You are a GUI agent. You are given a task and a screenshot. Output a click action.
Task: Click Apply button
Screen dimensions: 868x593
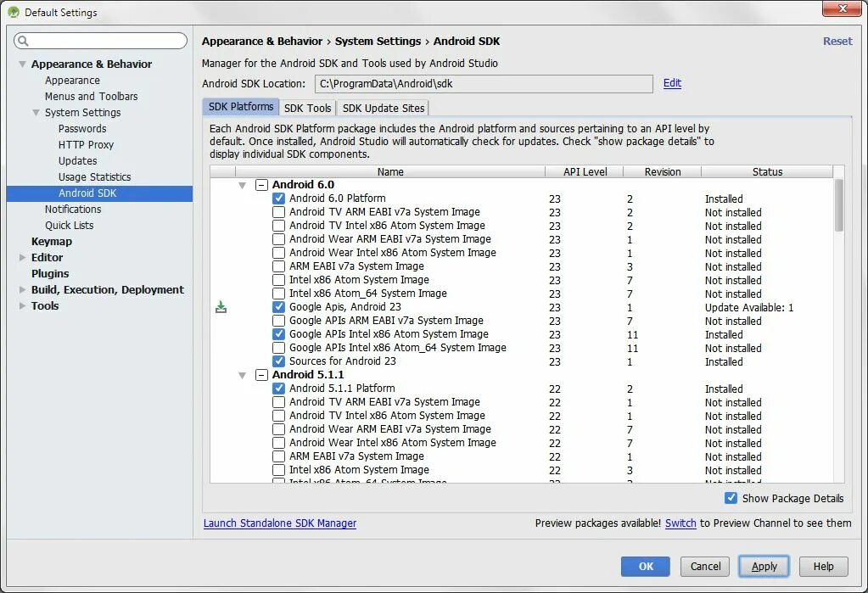[x=764, y=567]
